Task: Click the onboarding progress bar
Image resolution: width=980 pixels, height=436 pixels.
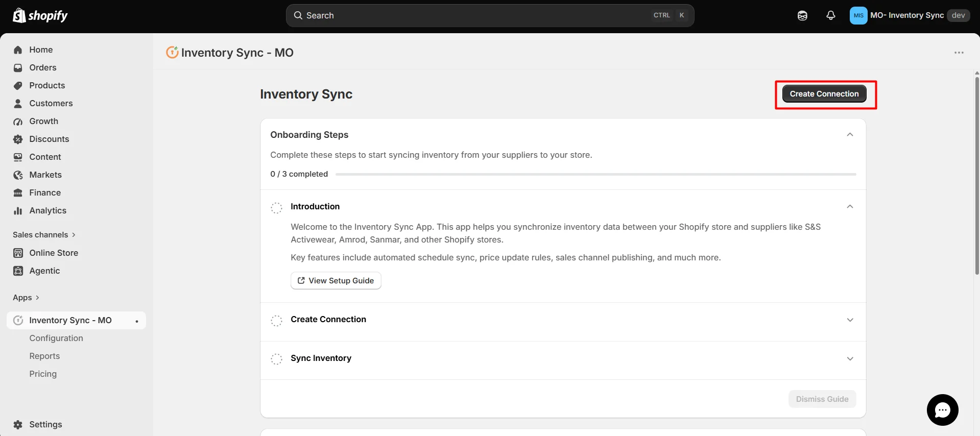Action: [x=596, y=174]
